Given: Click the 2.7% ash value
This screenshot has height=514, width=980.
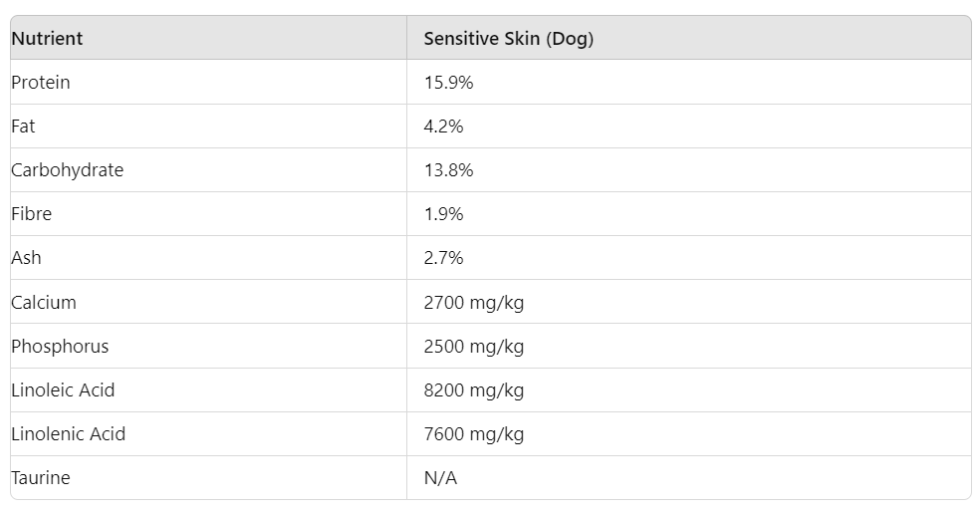Looking at the screenshot, I should coord(443,258).
